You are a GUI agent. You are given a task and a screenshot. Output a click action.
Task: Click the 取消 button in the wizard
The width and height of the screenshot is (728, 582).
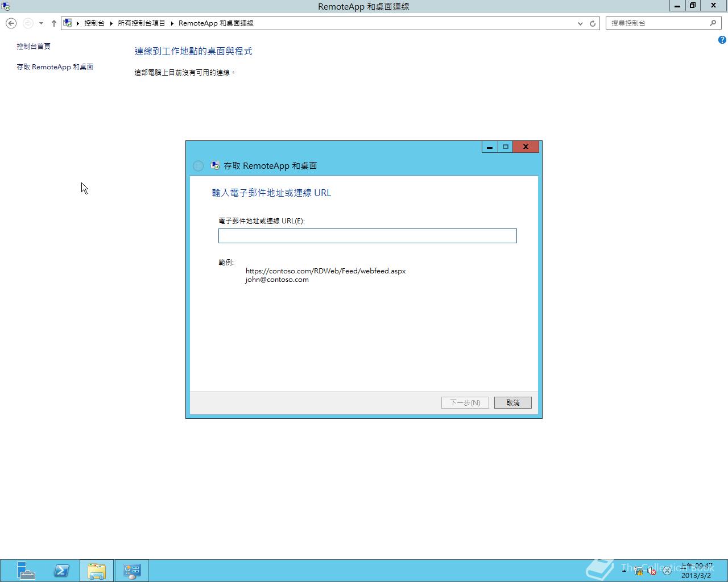pyautogui.click(x=513, y=402)
